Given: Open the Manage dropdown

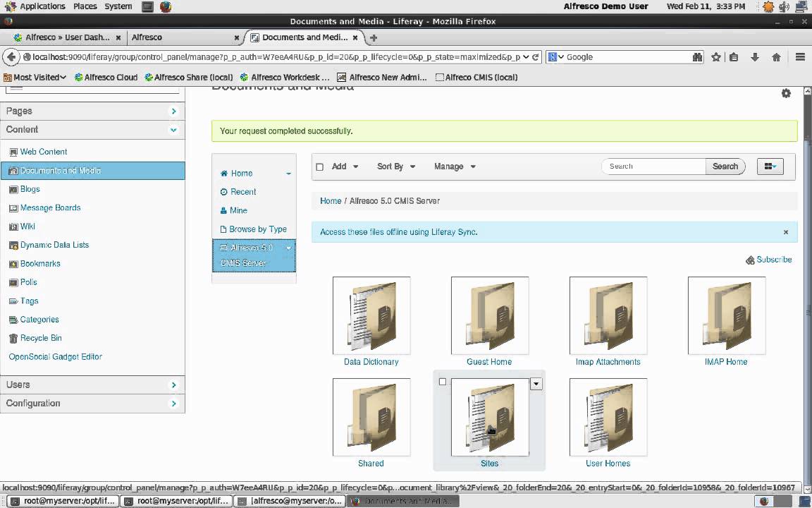Looking at the screenshot, I should tap(455, 167).
